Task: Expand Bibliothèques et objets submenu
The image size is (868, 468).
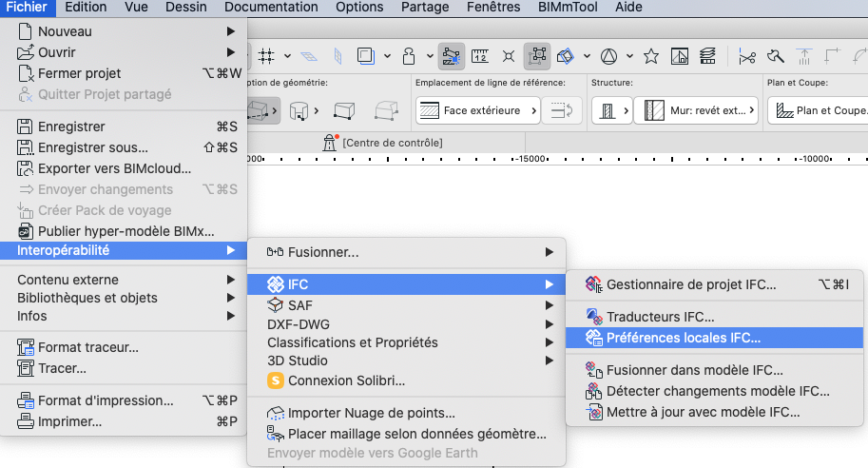Action: point(124,298)
